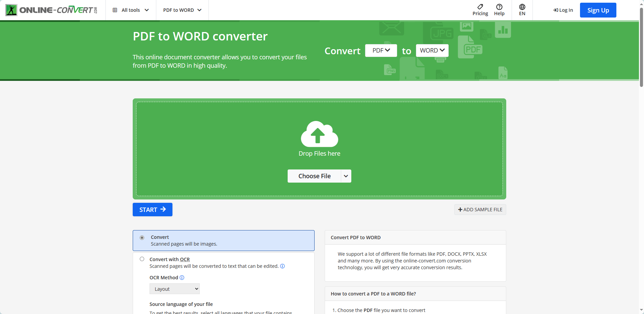Click 'Convert PDF to WORD' panel heading
This screenshot has height=314, width=644.
(x=356, y=238)
